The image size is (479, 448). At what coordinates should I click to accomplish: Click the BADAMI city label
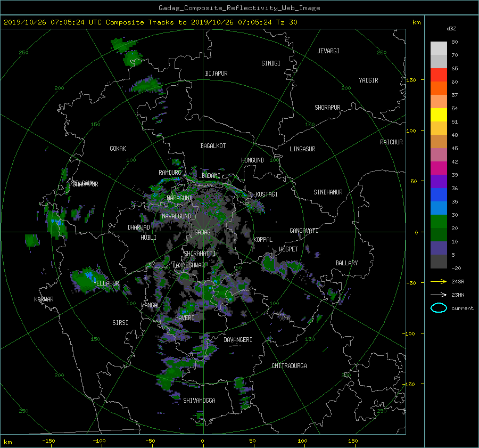[x=211, y=176]
